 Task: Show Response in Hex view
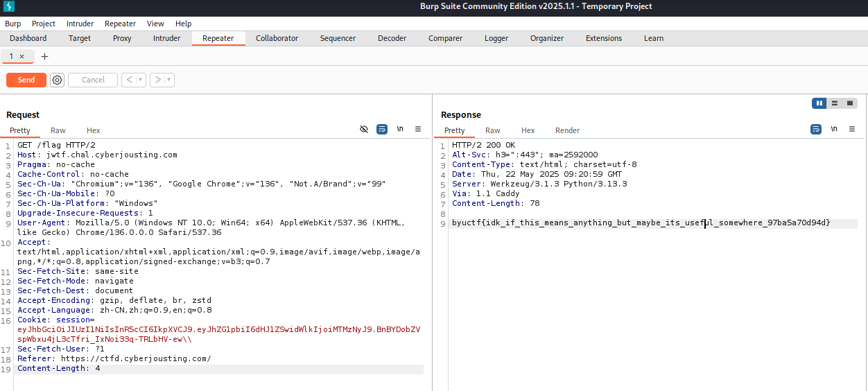[528, 130]
